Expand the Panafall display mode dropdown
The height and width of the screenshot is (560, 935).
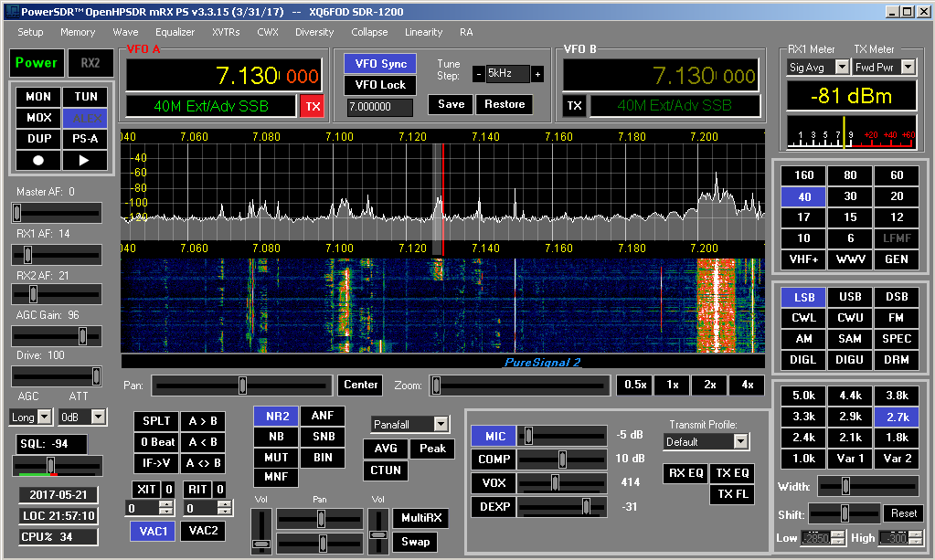(x=441, y=424)
